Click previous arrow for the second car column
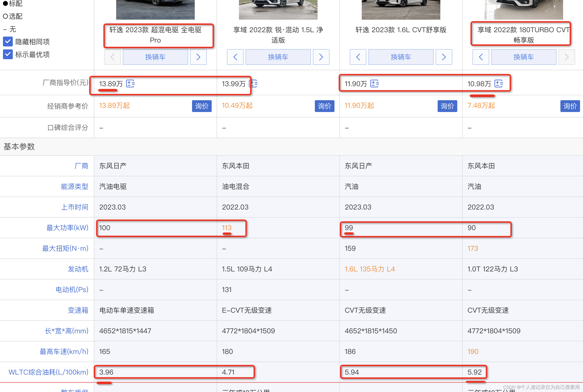Image resolution: width=583 pixels, height=392 pixels. click(235, 57)
